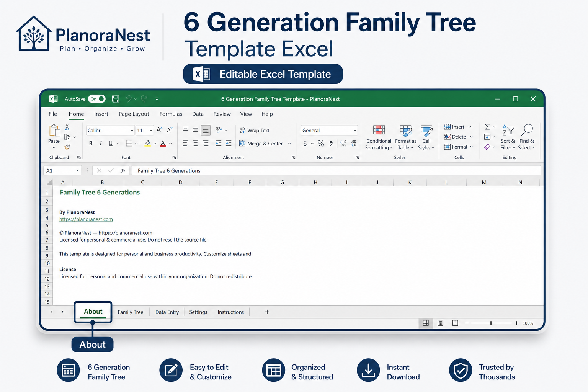The height and width of the screenshot is (392, 588).
Task: Expand the Name Box A1 dropdown
Action: 77,170
